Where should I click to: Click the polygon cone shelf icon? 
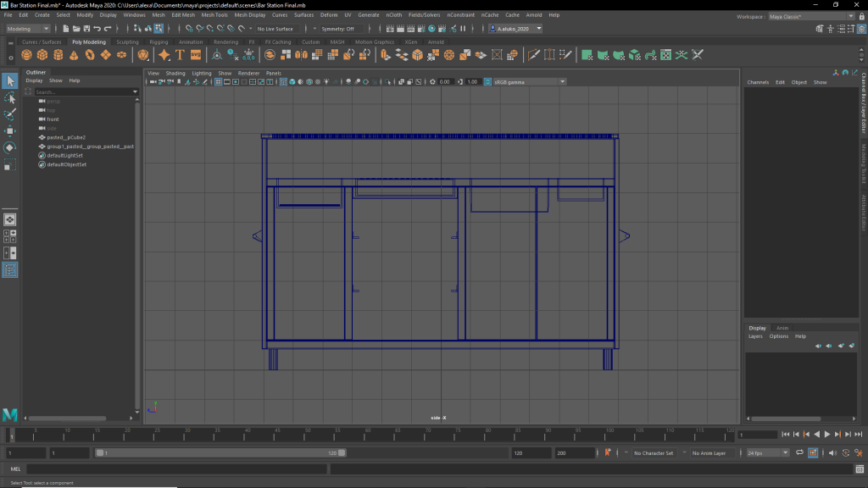point(74,55)
